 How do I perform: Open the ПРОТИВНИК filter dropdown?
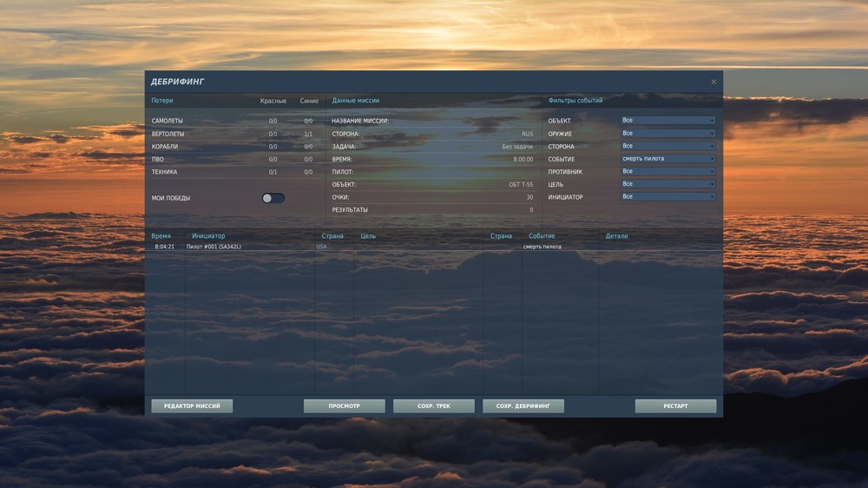tap(667, 172)
